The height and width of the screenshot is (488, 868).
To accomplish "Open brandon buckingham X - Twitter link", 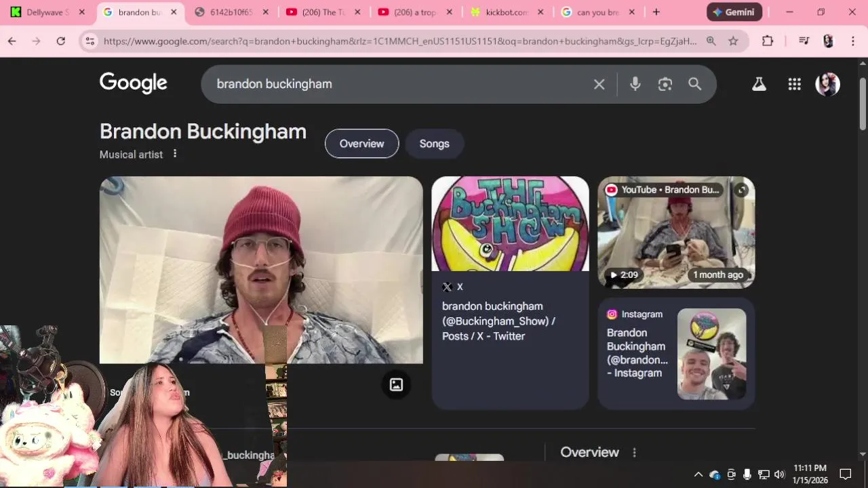I will [498, 321].
